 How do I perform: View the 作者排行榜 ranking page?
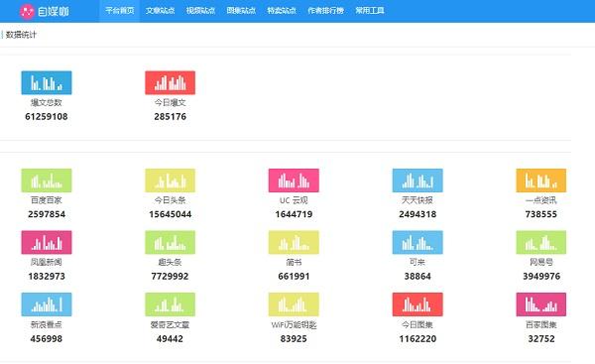[325, 11]
